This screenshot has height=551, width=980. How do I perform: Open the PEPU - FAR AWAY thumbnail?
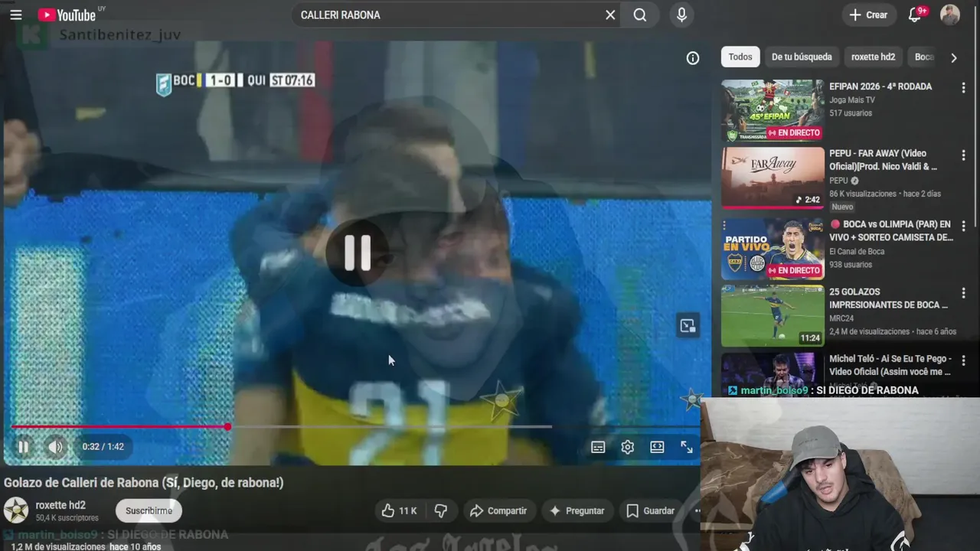coord(773,178)
